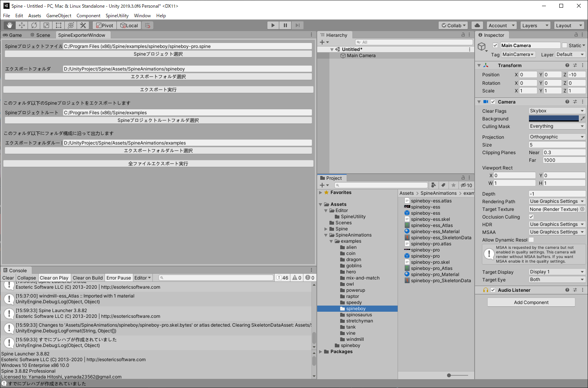588x388 pixels.
Task: Open the SpineUtility menu
Action: coord(117,16)
